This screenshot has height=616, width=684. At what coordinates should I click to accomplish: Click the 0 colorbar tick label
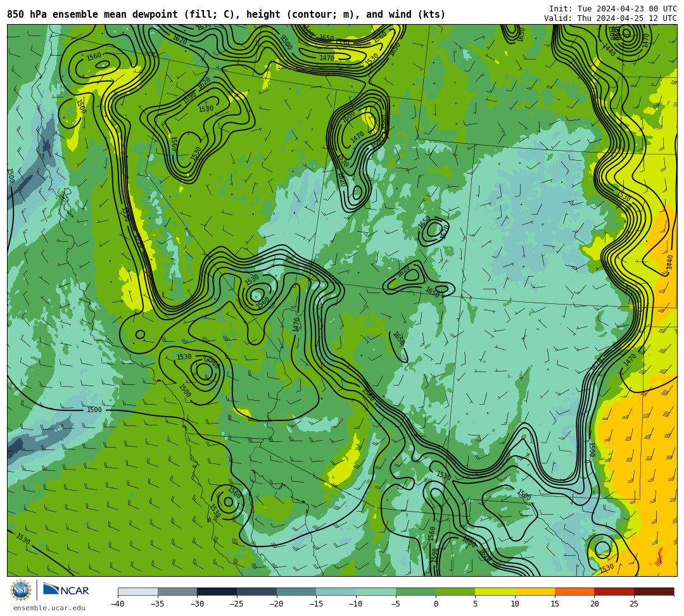click(436, 604)
